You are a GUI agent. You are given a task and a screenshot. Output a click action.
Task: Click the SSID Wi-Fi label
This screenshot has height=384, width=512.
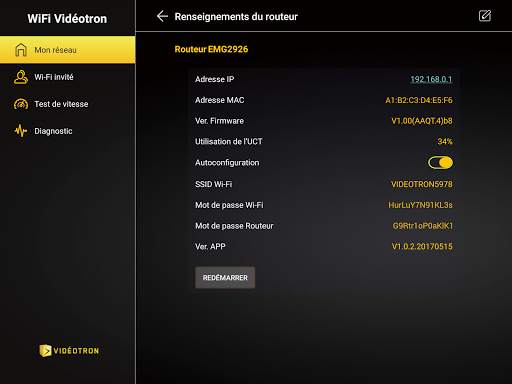point(214,184)
